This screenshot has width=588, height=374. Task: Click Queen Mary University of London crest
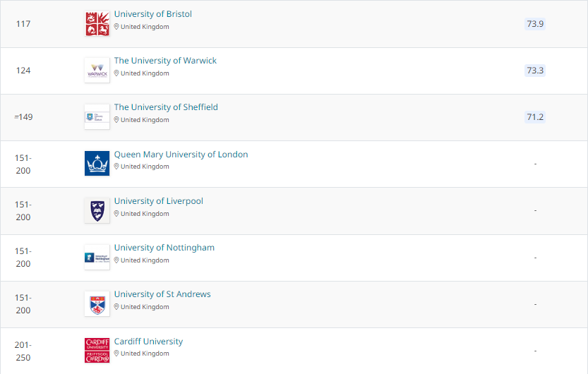click(x=97, y=164)
